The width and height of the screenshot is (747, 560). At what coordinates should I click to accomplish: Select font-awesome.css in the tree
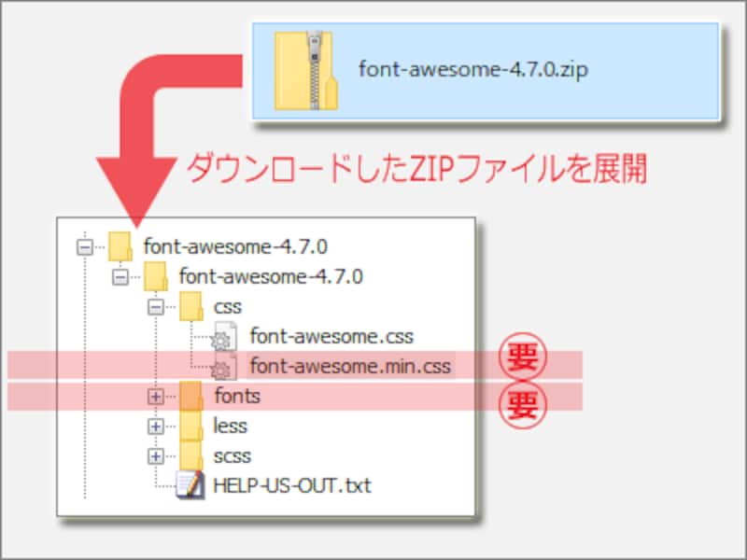(331, 336)
